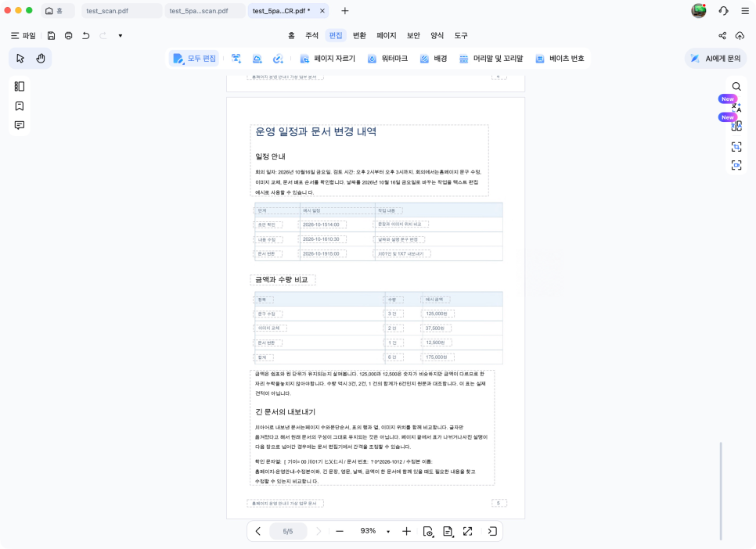
Task: Close the test_5pa...CR.pdf tab
Action: click(x=322, y=11)
